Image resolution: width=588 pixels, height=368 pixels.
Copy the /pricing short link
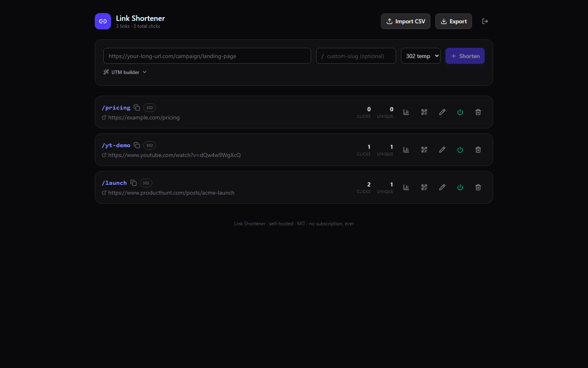coord(137,108)
